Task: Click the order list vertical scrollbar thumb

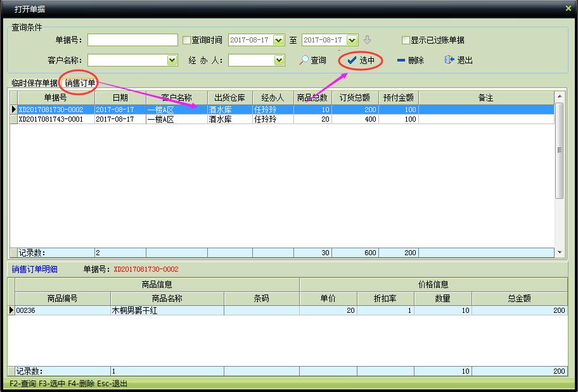Action: [560, 150]
